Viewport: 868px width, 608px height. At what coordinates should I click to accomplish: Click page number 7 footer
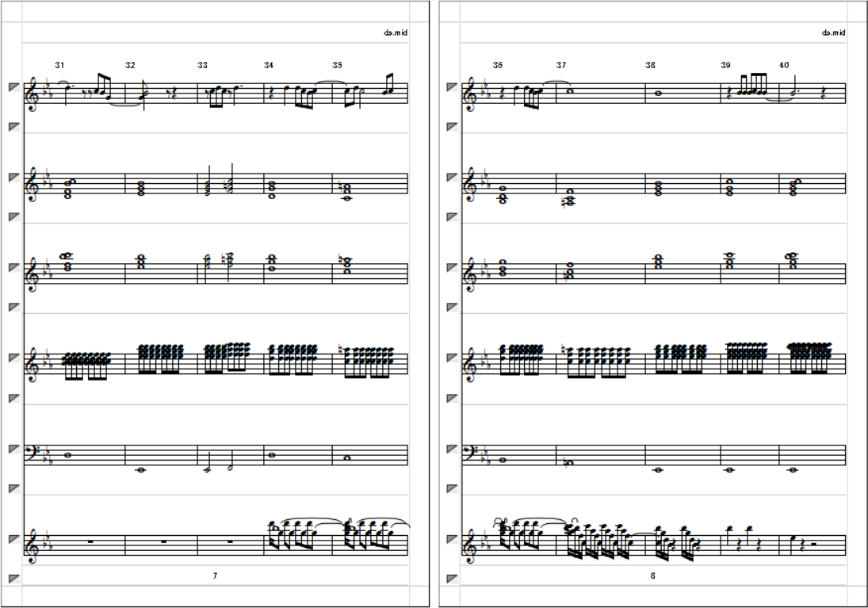[216, 575]
